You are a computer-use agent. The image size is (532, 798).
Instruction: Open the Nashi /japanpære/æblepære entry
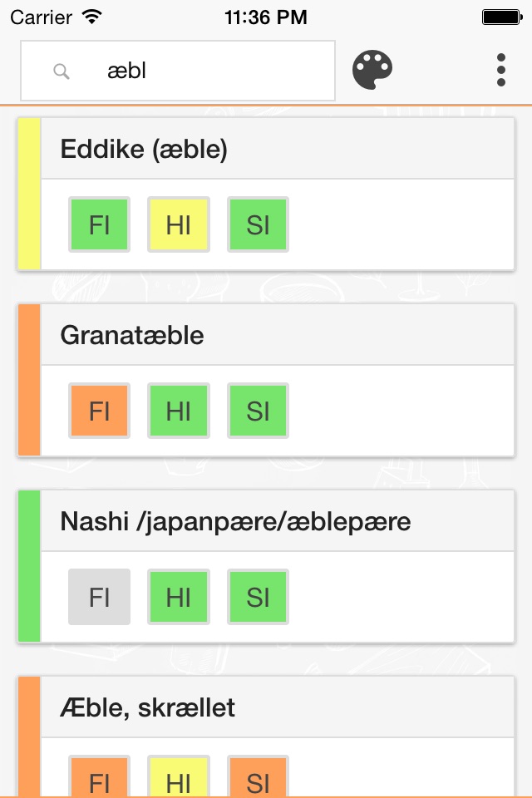tap(235, 522)
